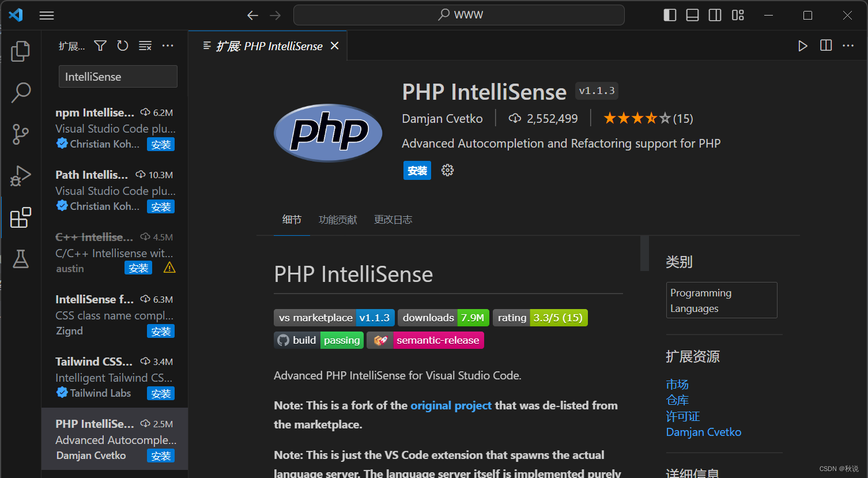Install npm Intellisense extension

point(161,145)
